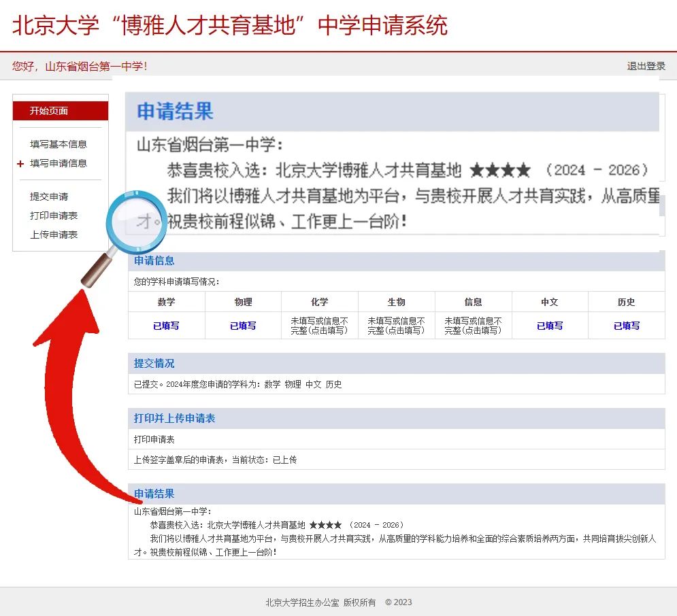Viewport: 677px width, 616px height.
Task: Click 您的学科申请填写情况 label
Action: [177, 281]
